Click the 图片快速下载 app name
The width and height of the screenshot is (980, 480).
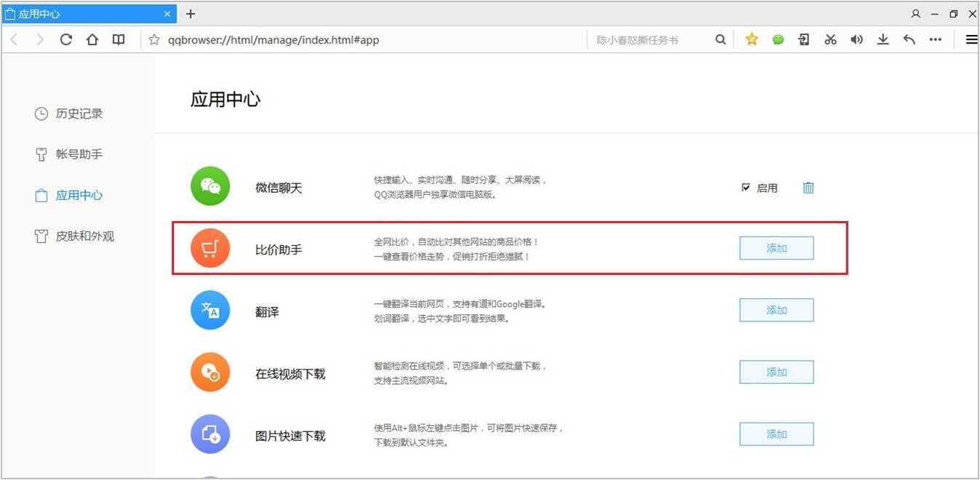290,436
